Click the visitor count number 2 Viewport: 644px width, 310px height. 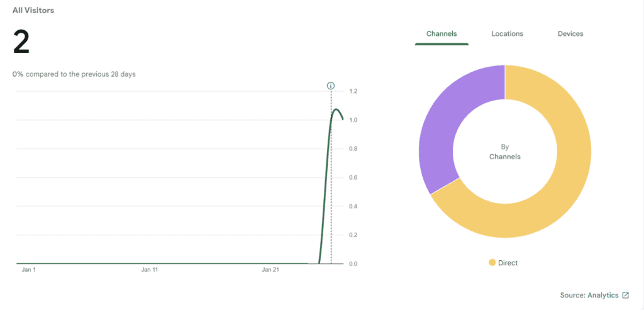pos(21,43)
